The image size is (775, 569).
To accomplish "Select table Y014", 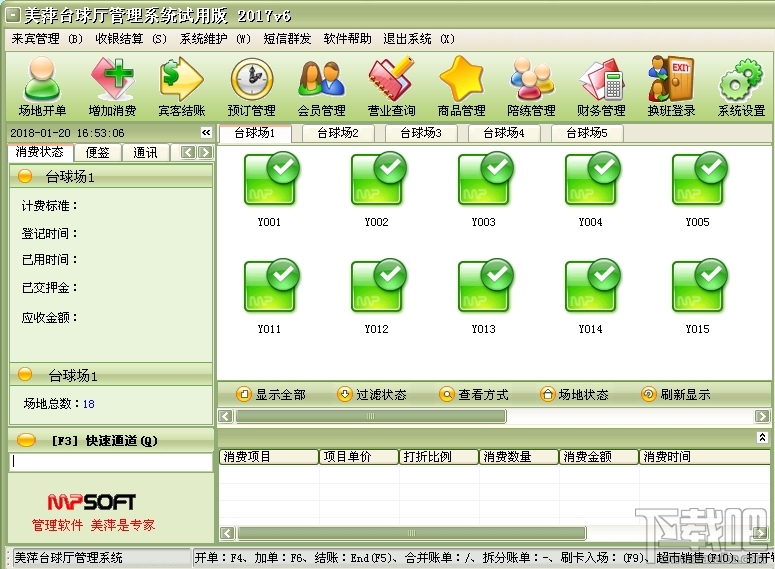I will tap(591, 297).
